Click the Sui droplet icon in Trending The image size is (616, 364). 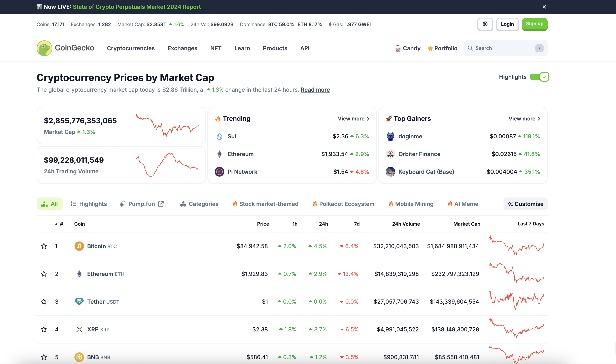pyautogui.click(x=219, y=136)
